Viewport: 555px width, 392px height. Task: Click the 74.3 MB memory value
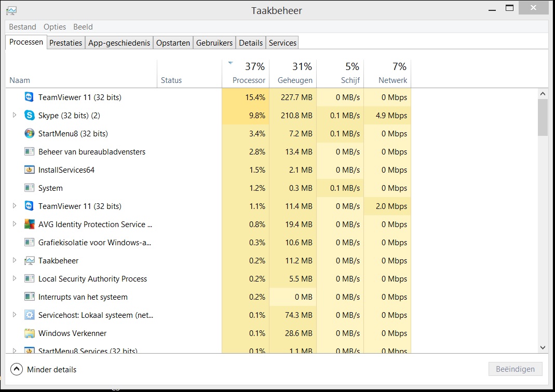coord(299,315)
